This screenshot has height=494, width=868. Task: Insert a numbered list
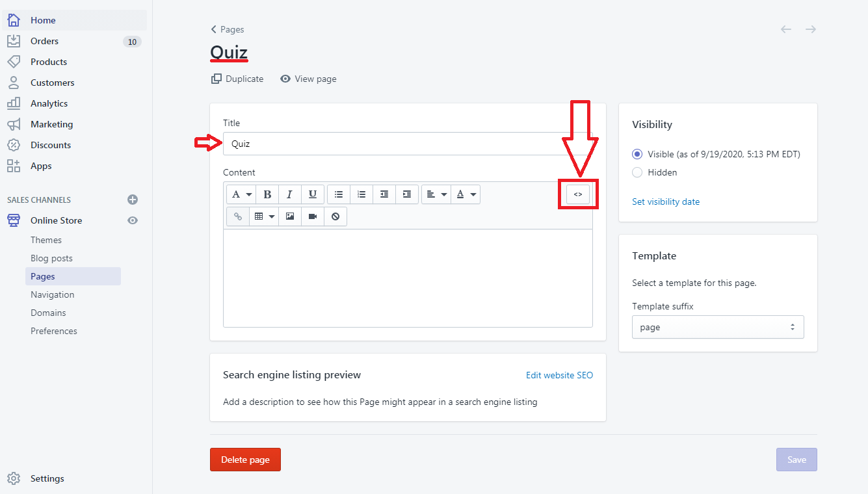(x=362, y=194)
